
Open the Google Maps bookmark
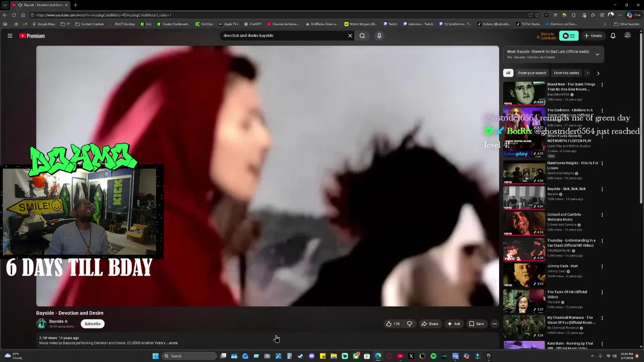click(44, 24)
